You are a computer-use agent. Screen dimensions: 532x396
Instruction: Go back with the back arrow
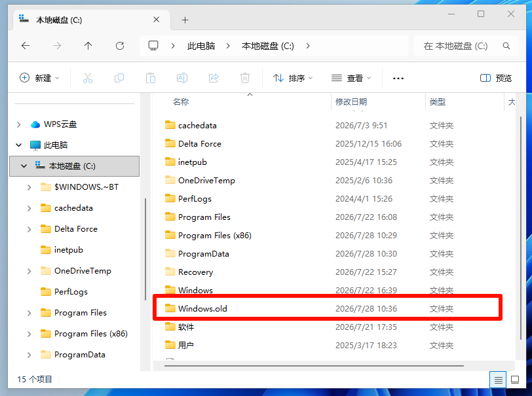[x=26, y=46]
